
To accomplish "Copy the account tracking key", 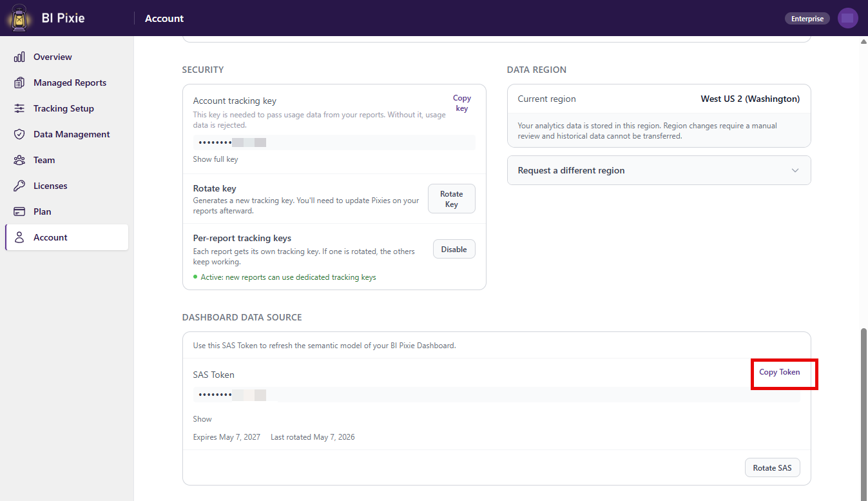I will pyautogui.click(x=462, y=103).
